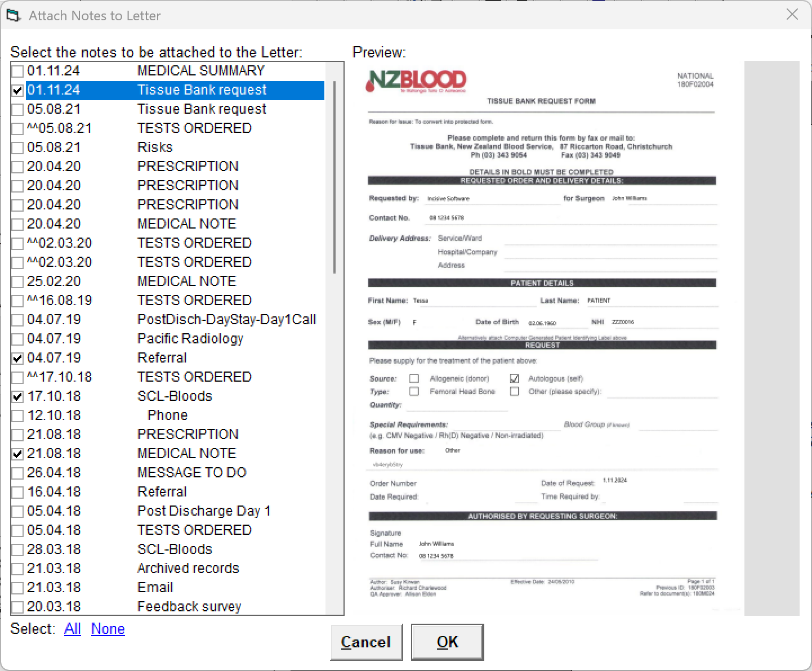Click the Attach Notes to Letter title icon
The image size is (812, 671).
pyautogui.click(x=13, y=15)
